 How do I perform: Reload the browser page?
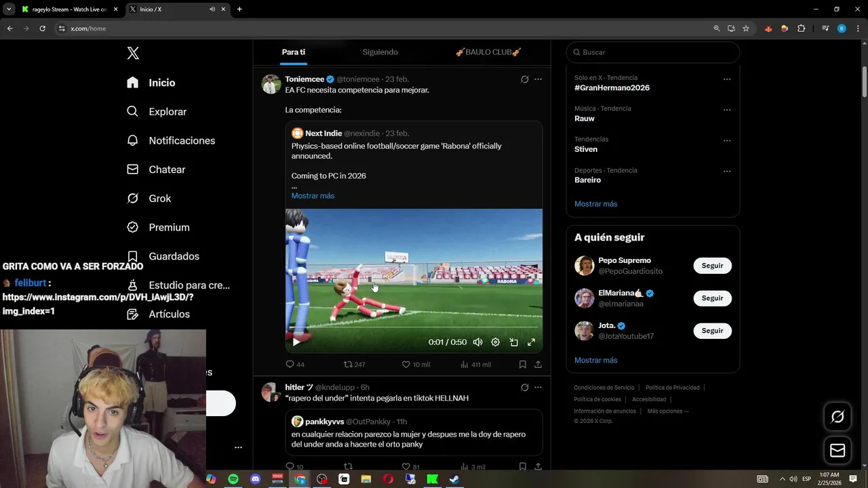coord(42,28)
